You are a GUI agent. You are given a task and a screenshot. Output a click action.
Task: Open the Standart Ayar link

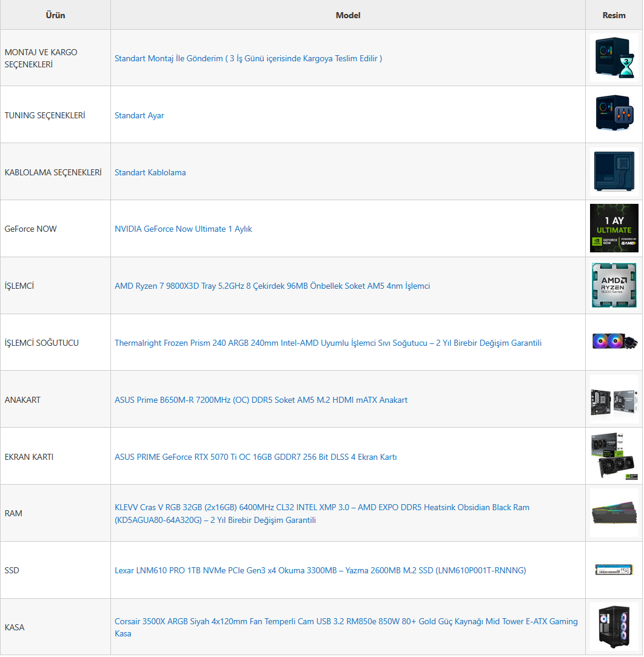pyautogui.click(x=139, y=115)
